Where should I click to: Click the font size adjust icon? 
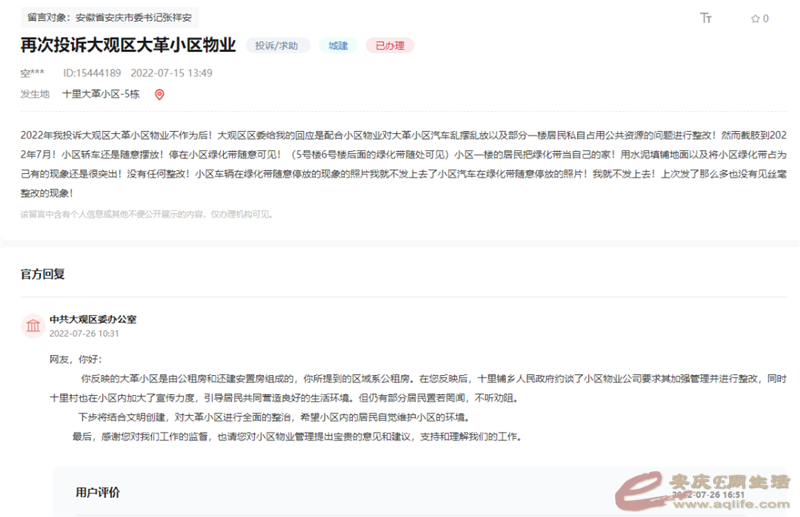click(706, 18)
